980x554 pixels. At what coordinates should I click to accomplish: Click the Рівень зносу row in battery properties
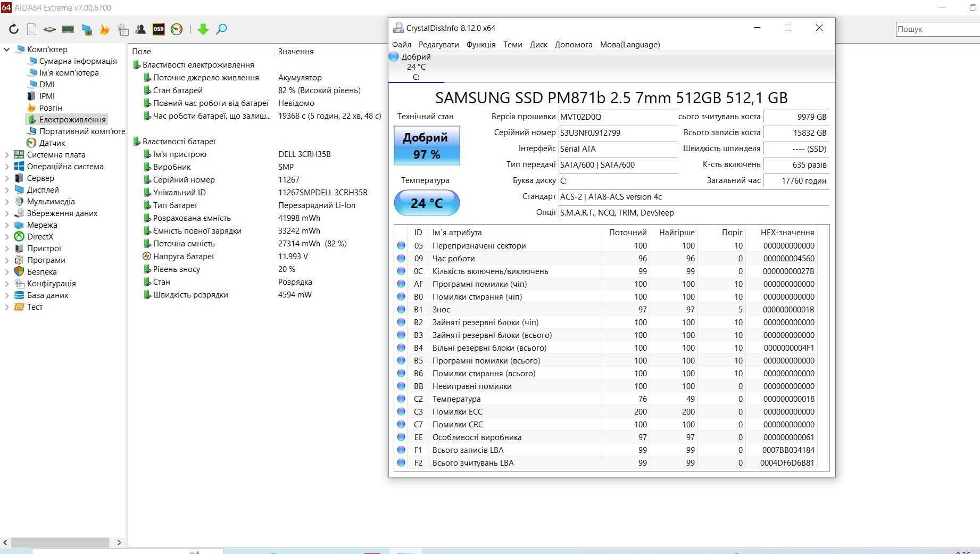point(258,269)
